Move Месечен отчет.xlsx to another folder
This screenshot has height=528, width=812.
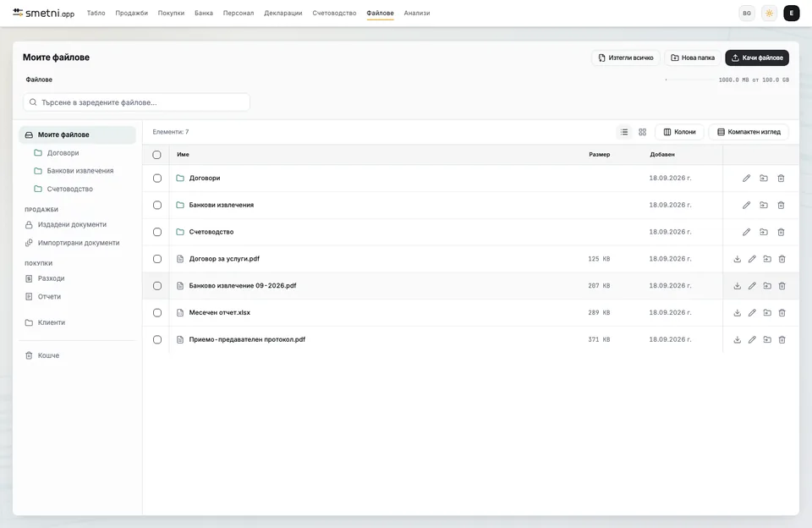point(767,312)
